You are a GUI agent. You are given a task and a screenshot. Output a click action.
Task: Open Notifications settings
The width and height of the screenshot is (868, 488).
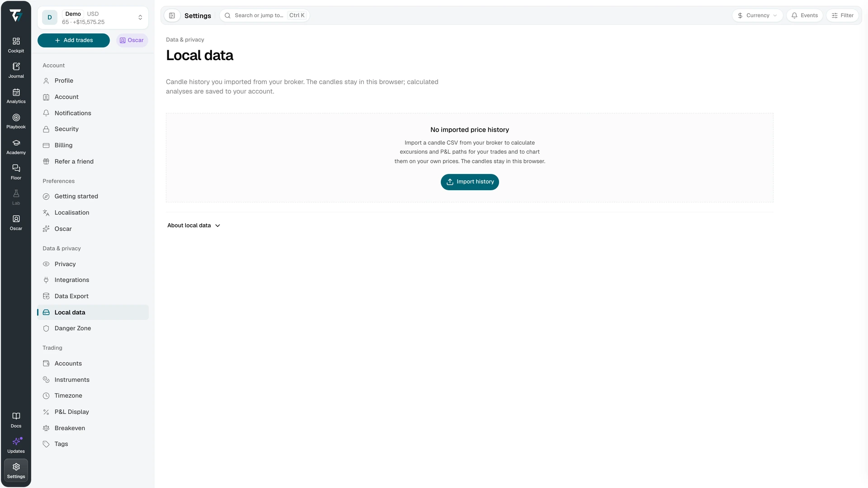pos(93,113)
